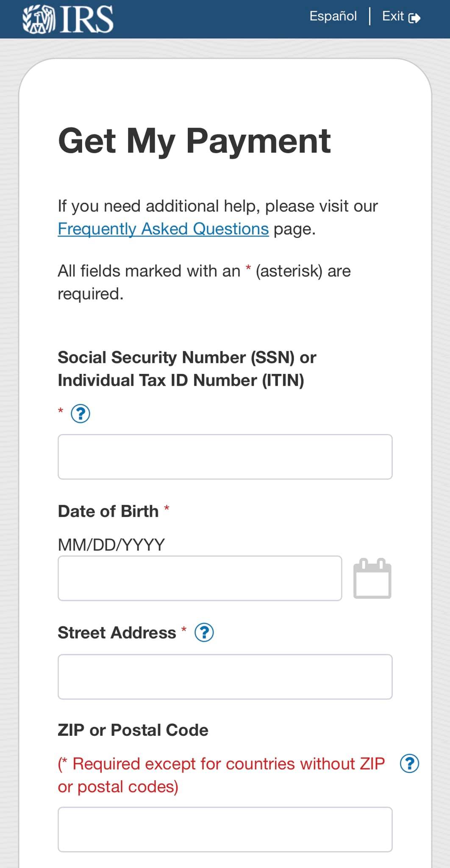
Task: Click the Street Address label text
Action: 117,633
